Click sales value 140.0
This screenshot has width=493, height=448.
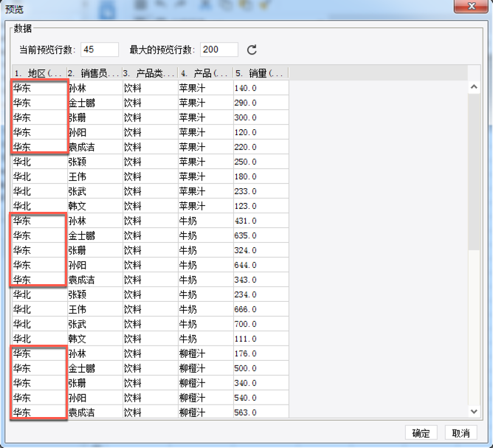pyautogui.click(x=245, y=88)
